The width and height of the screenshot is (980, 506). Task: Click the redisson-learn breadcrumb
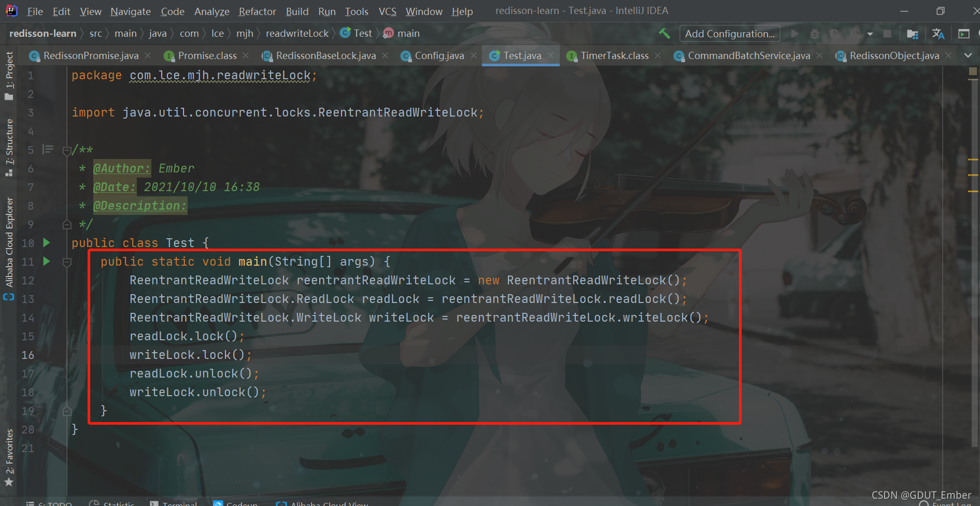42,34
